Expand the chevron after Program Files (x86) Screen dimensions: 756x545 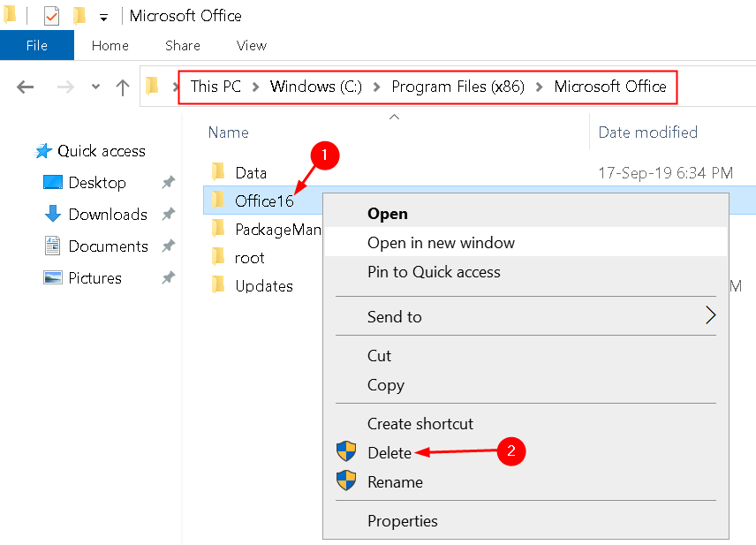pos(539,87)
